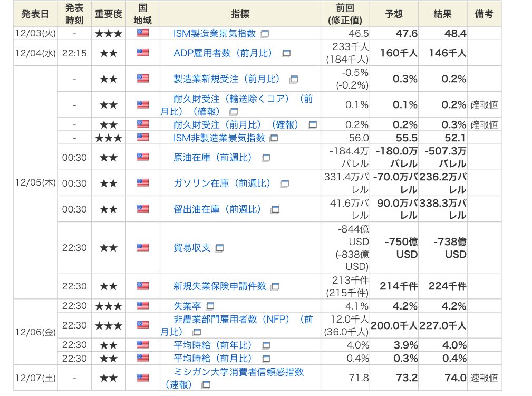Open the 原油在庫（前週比） link
This screenshot has height=396, width=532.
point(213,158)
